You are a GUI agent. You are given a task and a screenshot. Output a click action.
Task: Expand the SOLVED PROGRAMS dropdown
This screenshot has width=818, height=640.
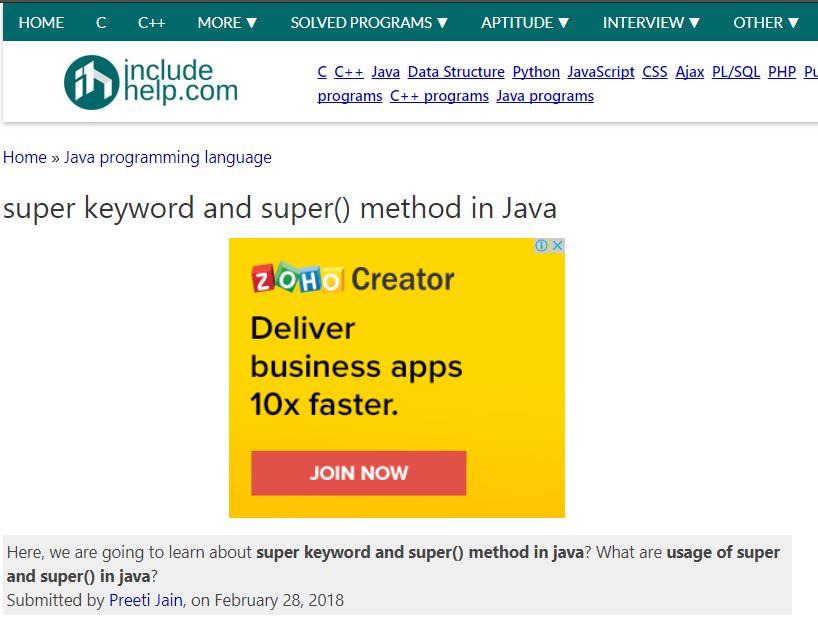(x=369, y=22)
